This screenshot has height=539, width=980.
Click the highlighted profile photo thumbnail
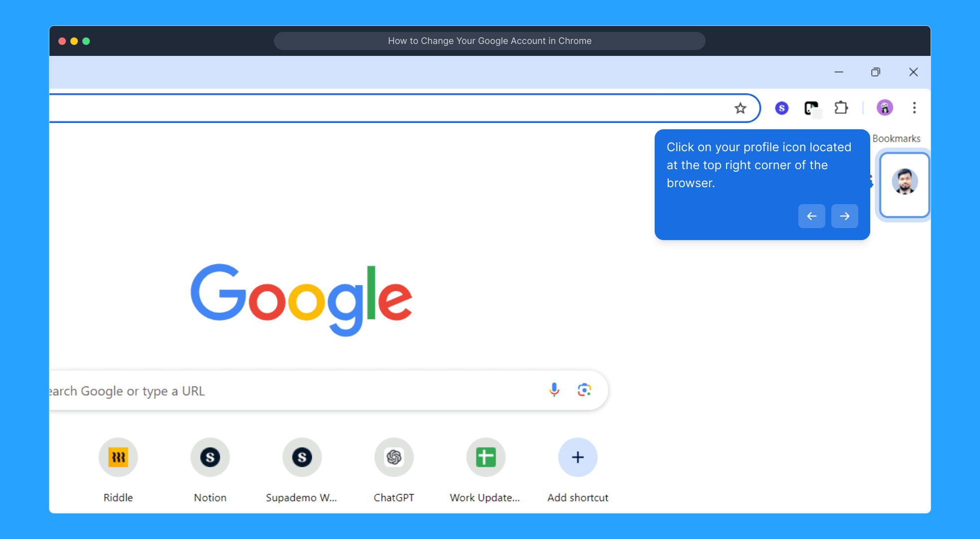point(904,182)
